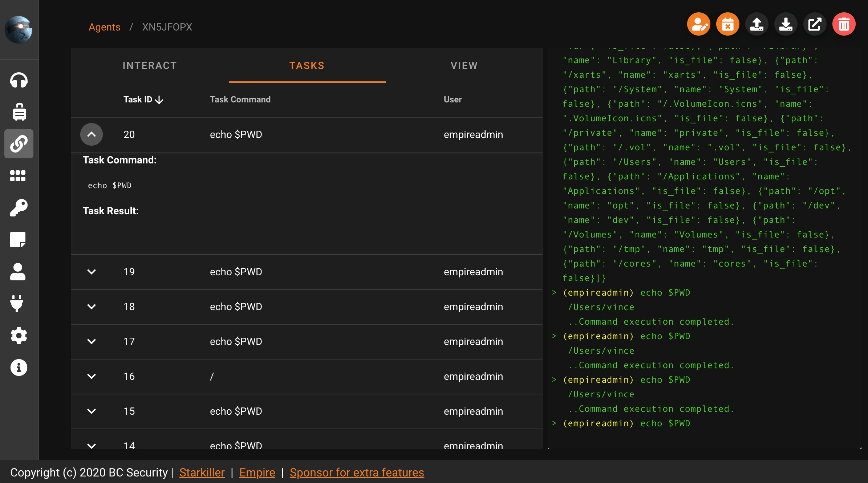This screenshot has height=483, width=868.
Task: Expand task 17 row chevron
Action: point(92,341)
